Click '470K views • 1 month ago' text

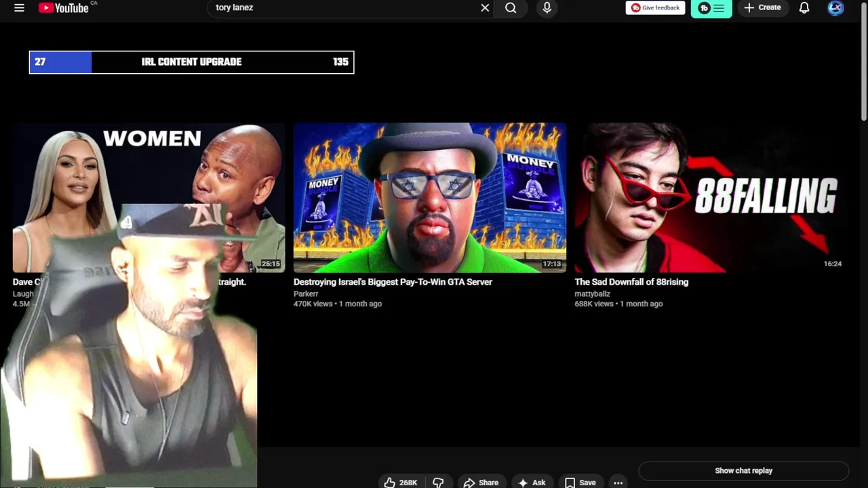pos(338,304)
